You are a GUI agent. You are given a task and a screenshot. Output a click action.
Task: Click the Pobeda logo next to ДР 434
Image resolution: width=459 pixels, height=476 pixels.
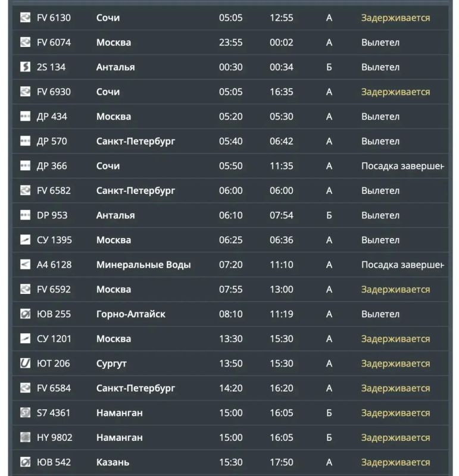(25, 116)
